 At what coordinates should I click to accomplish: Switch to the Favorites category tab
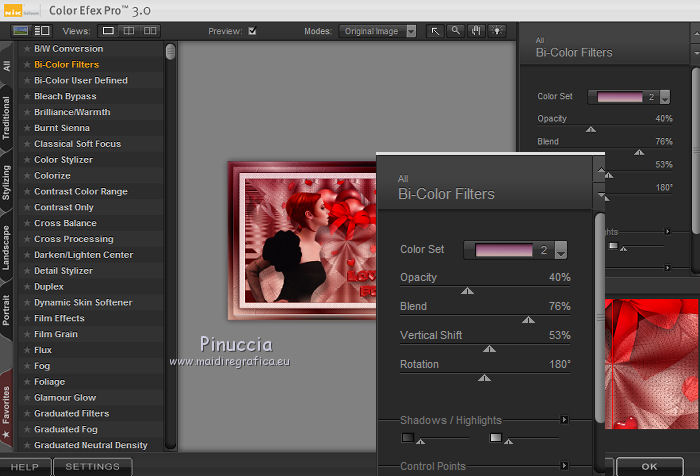pyautogui.click(x=6, y=410)
